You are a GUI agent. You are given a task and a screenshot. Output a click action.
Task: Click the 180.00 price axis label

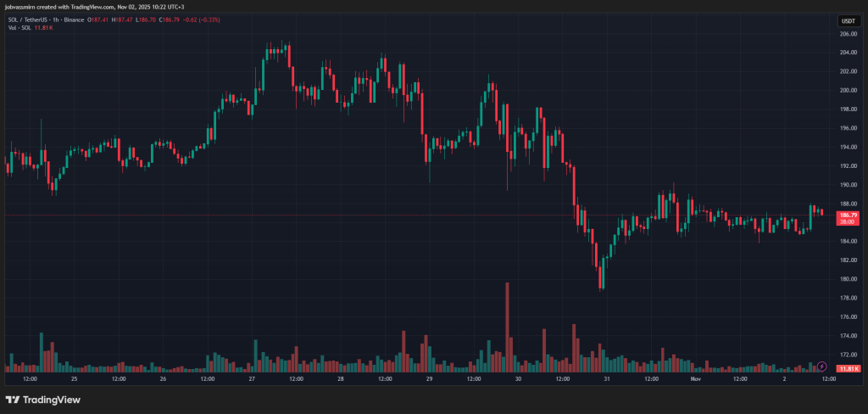tap(846, 279)
